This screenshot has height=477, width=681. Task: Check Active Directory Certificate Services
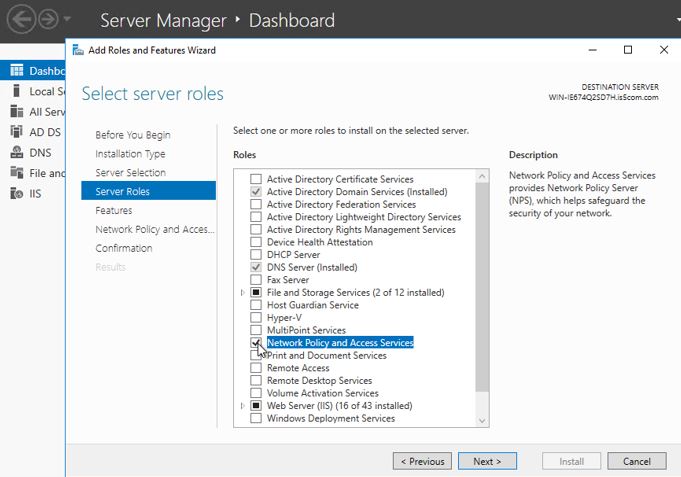pos(256,179)
